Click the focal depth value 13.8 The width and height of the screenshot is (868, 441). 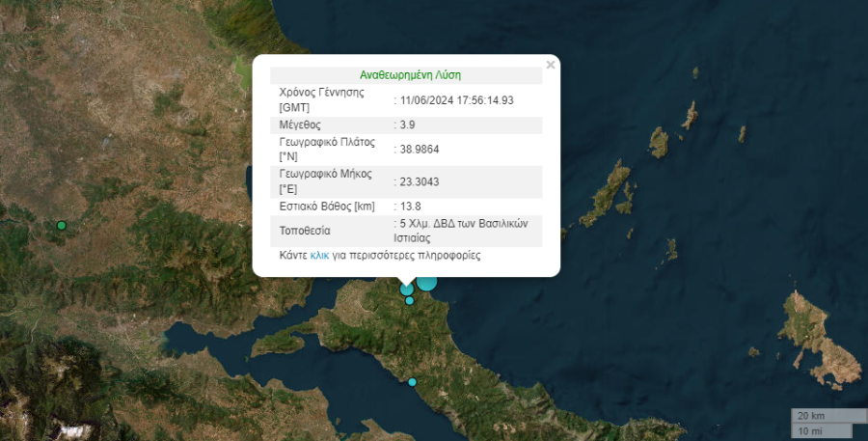point(411,207)
